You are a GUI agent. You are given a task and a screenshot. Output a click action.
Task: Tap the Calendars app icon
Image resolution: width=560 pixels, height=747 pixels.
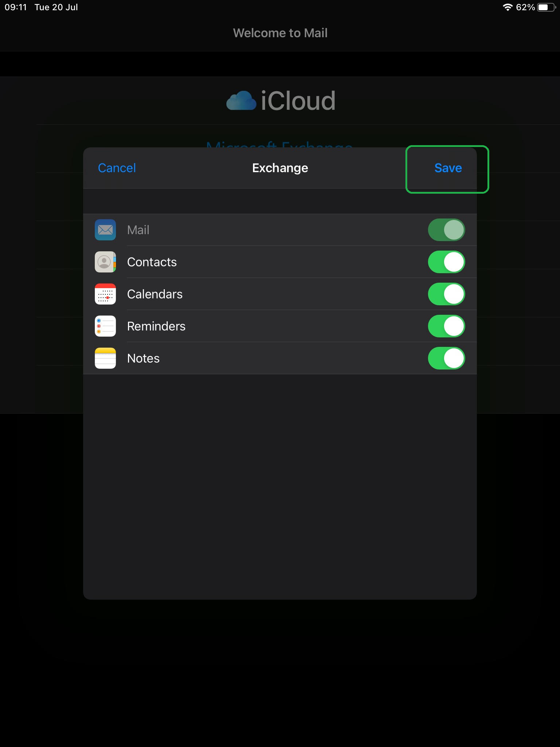coord(105,294)
